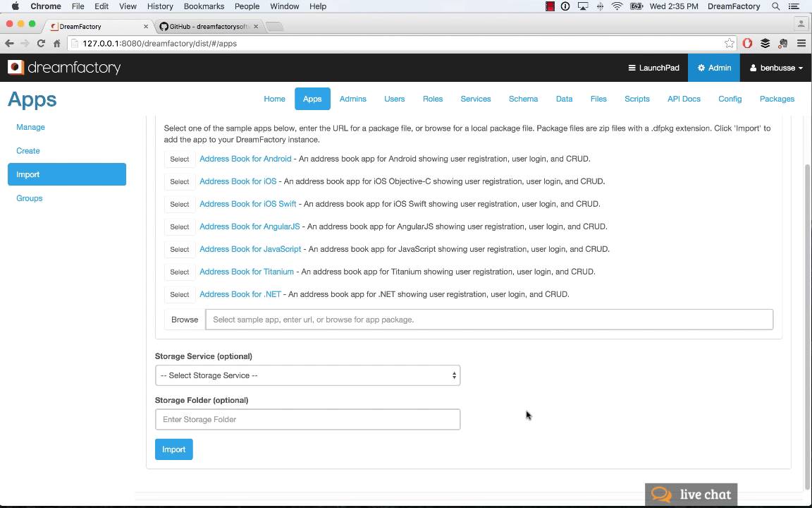Close the DreamFactory browser tab
This screenshot has width=812, height=508.
pyautogui.click(x=145, y=26)
